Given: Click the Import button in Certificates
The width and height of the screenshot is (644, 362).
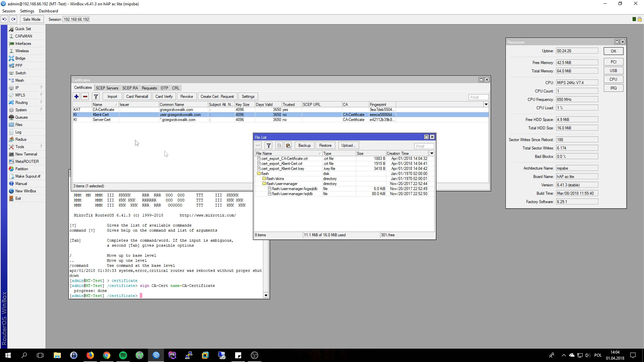Looking at the screenshot, I should [x=112, y=96].
